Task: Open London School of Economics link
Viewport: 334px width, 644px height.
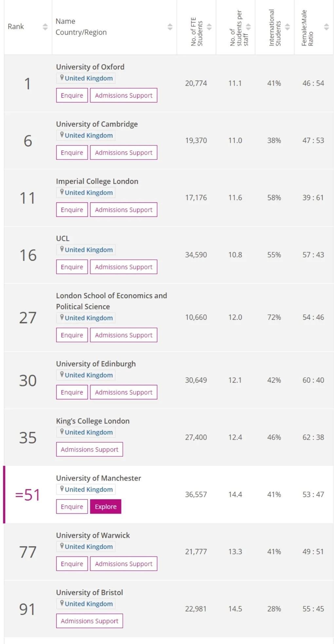Action: click(111, 301)
